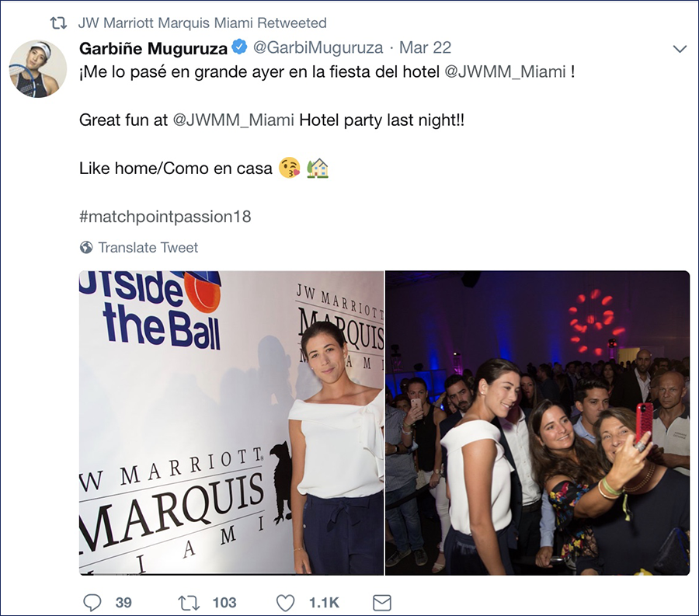Click the Mar 22 tweet timestamp
Screen dimensions: 699x616
point(425,47)
